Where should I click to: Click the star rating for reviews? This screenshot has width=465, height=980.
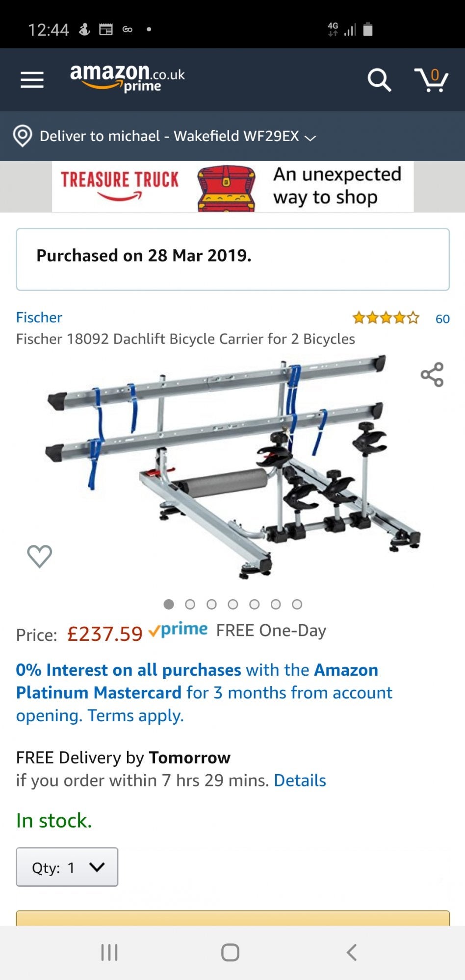point(386,318)
